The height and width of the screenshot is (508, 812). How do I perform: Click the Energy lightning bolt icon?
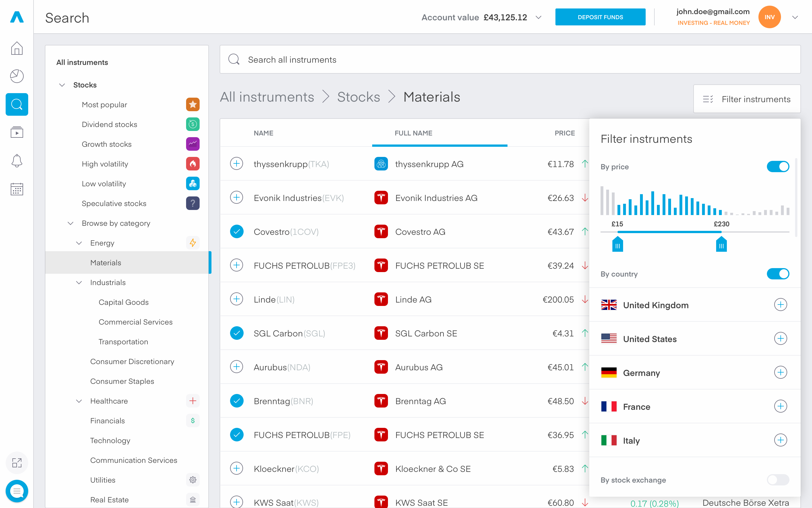(193, 243)
